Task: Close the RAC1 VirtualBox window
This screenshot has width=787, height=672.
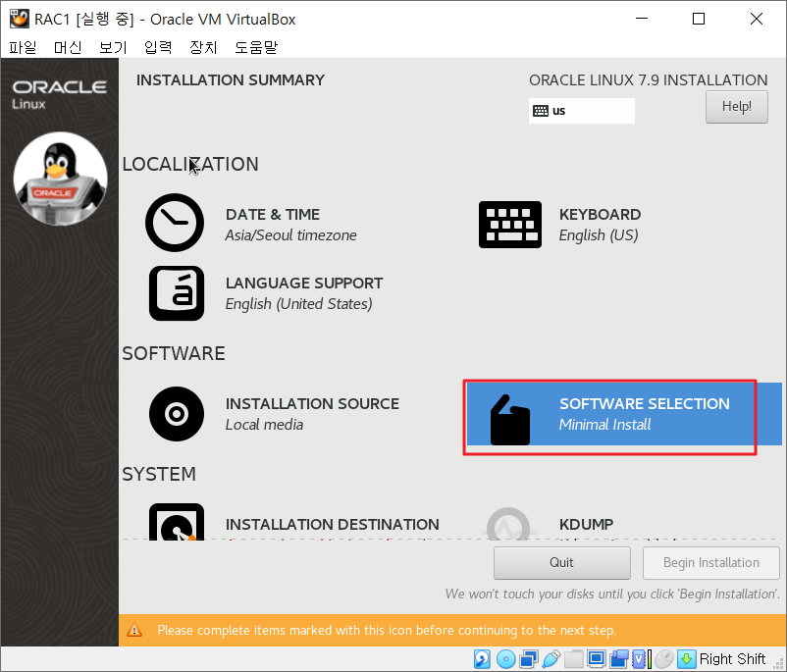Action: (757, 19)
